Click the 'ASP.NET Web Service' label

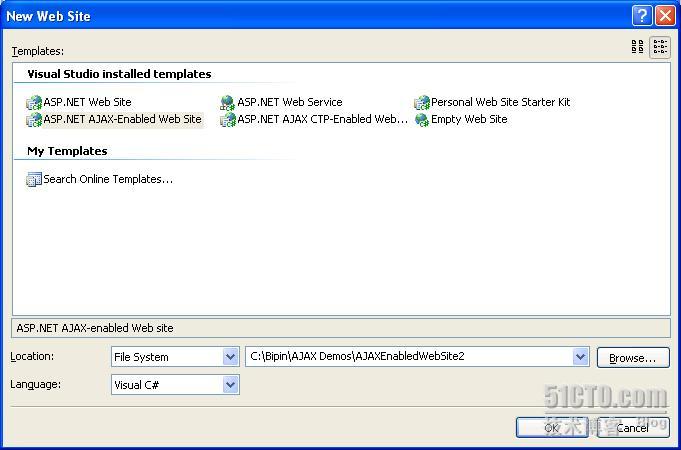click(x=290, y=102)
